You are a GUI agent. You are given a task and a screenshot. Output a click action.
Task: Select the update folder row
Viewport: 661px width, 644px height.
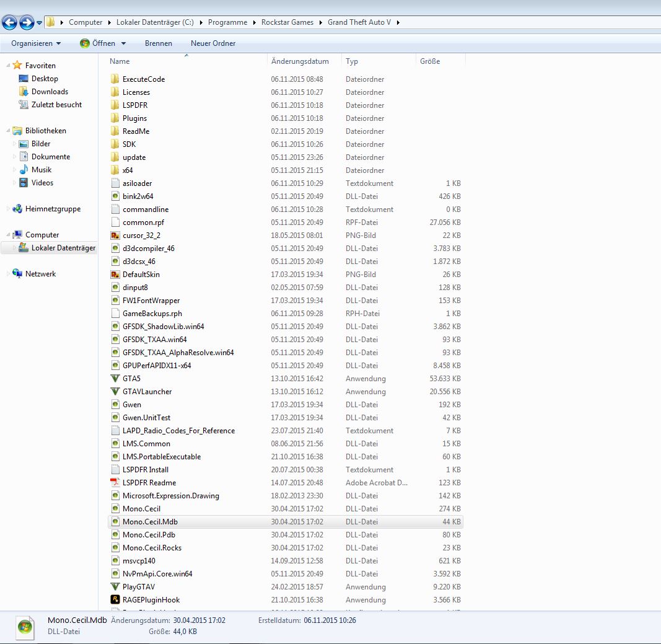286,157
